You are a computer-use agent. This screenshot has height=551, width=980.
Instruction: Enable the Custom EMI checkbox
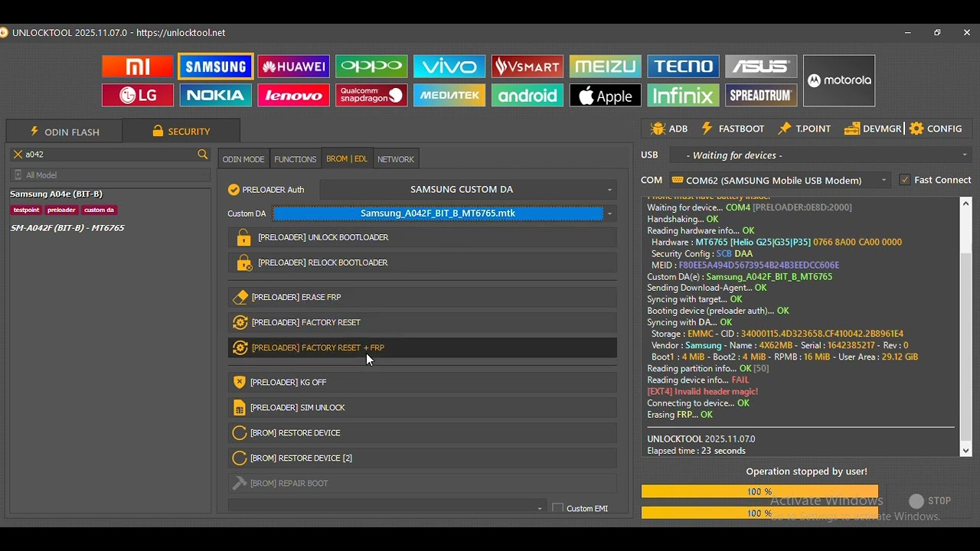click(558, 508)
